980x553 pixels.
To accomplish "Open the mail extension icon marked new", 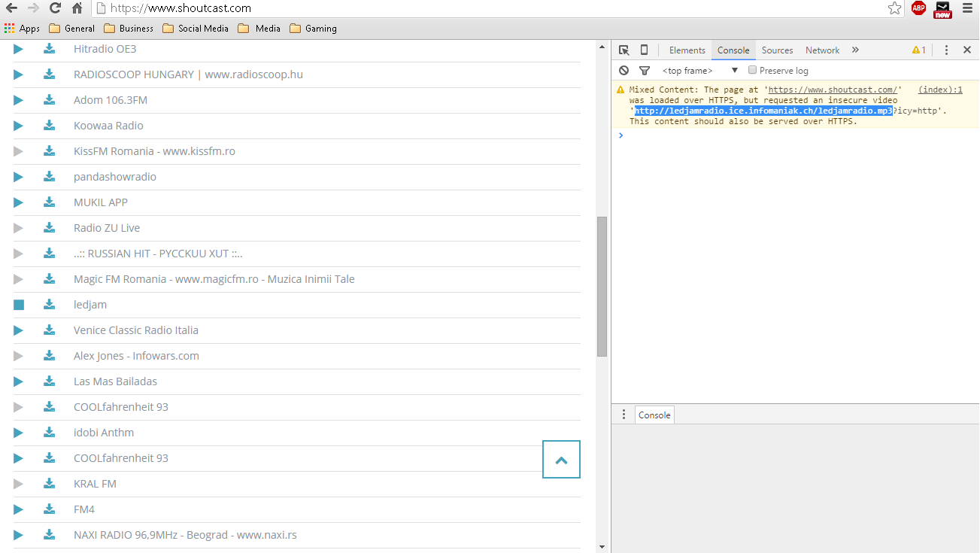I will 942,9.
